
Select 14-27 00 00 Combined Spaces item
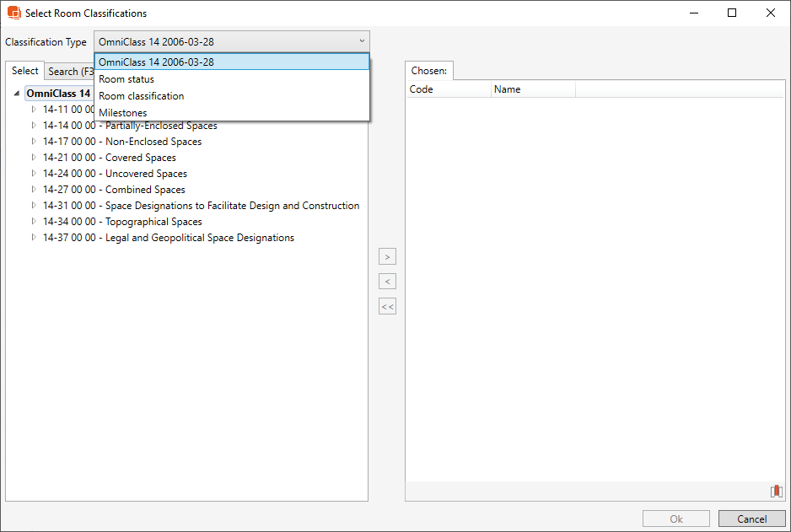coord(114,190)
